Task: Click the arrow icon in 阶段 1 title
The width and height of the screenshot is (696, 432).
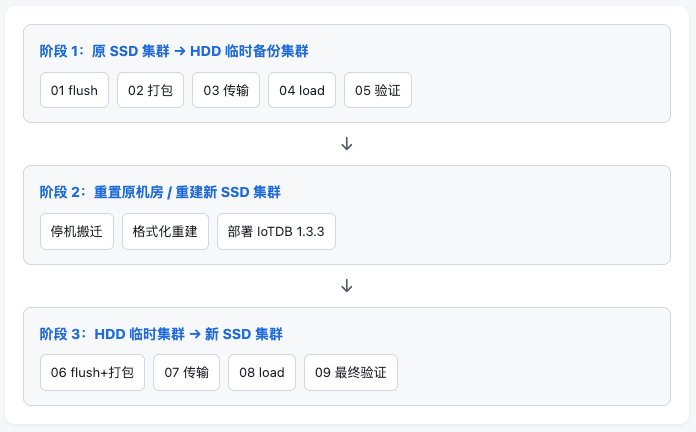Action: [180, 51]
